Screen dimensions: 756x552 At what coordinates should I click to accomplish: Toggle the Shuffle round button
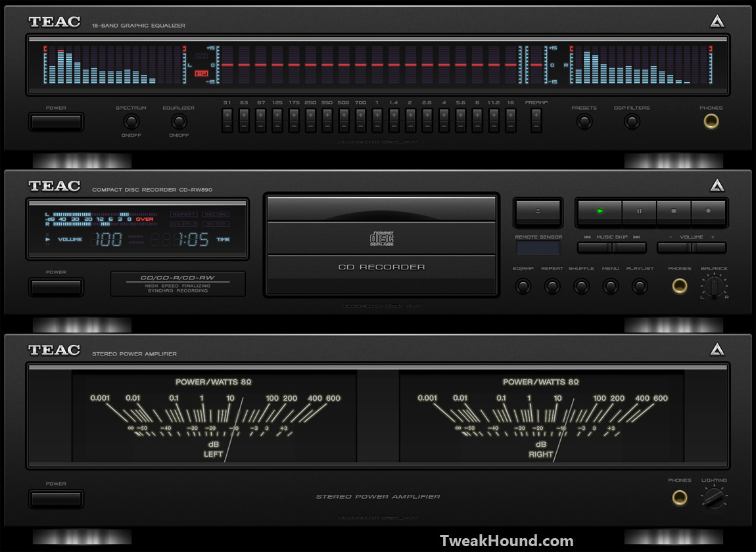coord(581,287)
